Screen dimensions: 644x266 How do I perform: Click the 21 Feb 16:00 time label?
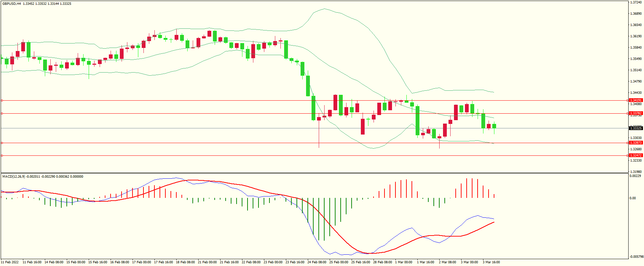tap(229, 262)
